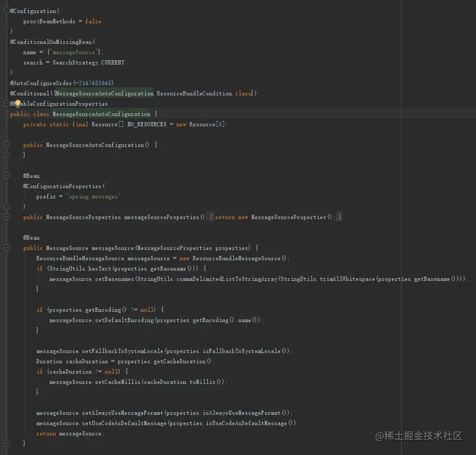Click the 'false' value of proxyBeanMethods

click(x=93, y=21)
